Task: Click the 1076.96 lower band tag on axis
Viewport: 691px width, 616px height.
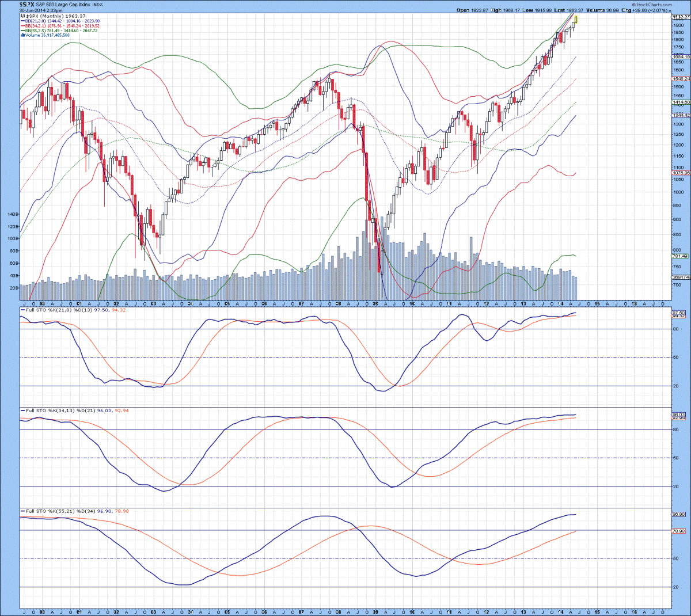Action: point(681,173)
